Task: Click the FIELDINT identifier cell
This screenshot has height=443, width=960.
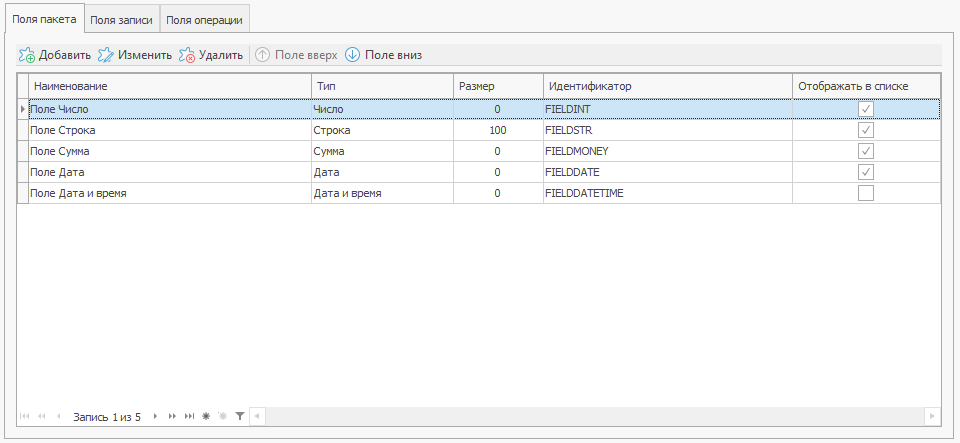Action: (668, 109)
